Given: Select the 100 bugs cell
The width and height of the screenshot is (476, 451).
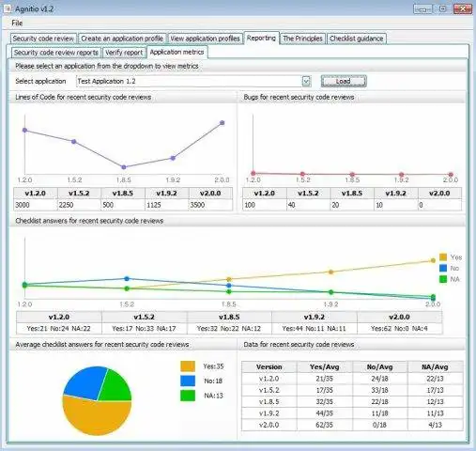Looking at the screenshot, I should [265, 205].
